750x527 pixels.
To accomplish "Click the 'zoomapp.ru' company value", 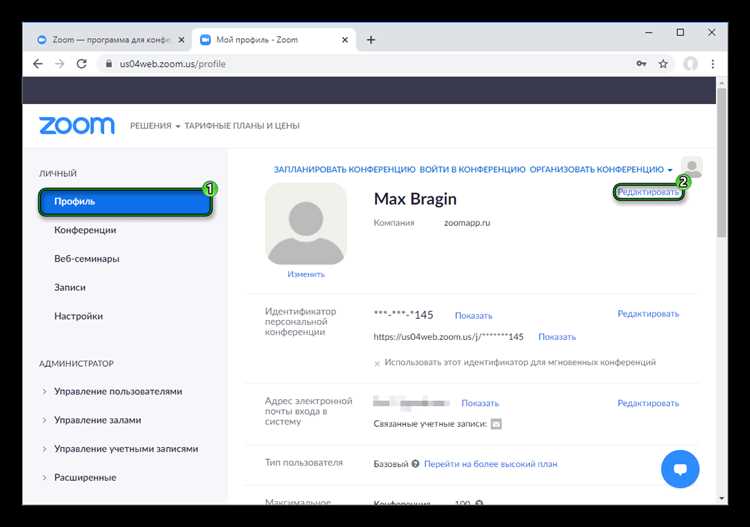I will 467,223.
